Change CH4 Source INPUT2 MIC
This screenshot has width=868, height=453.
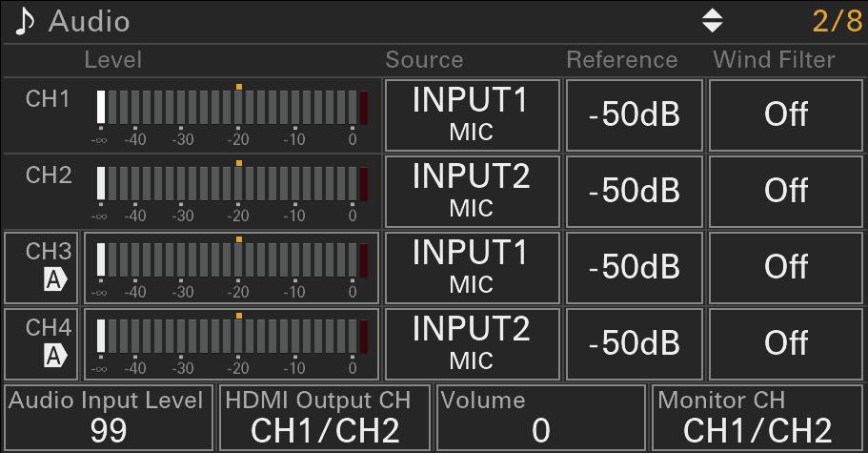(x=472, y=343)
